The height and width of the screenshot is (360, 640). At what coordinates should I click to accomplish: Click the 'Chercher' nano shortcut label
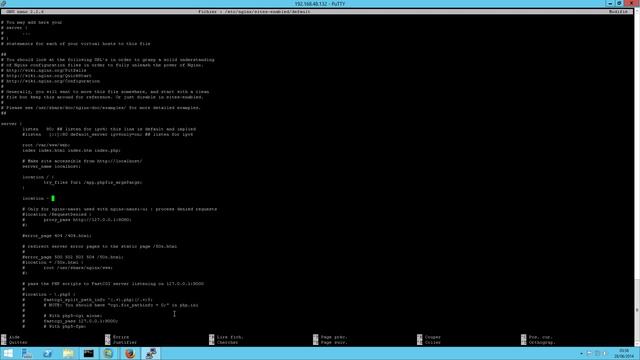click(x=227, y=342)
